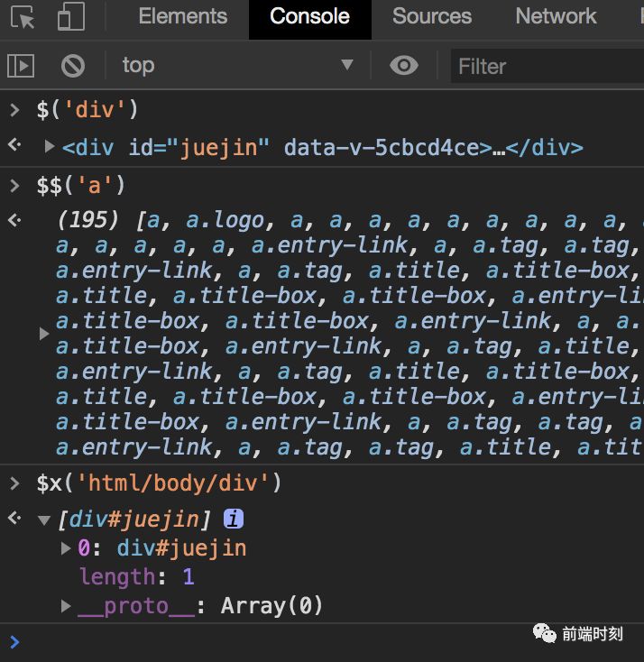644x662 pixels.
Task: Click a.logo in the array output
Action: 225,220
